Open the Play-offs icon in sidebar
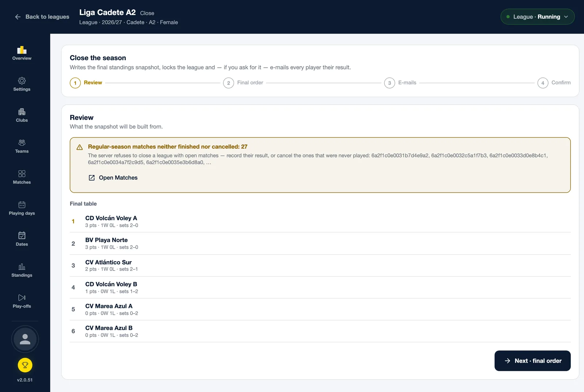Viewport: 584px width, 392px height. [x=22, y=298]
